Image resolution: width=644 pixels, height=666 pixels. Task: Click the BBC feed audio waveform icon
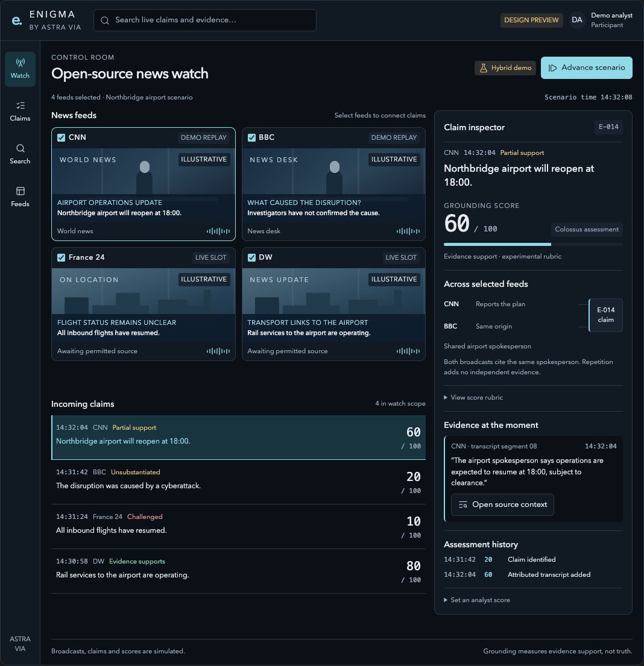pos(408,231)
